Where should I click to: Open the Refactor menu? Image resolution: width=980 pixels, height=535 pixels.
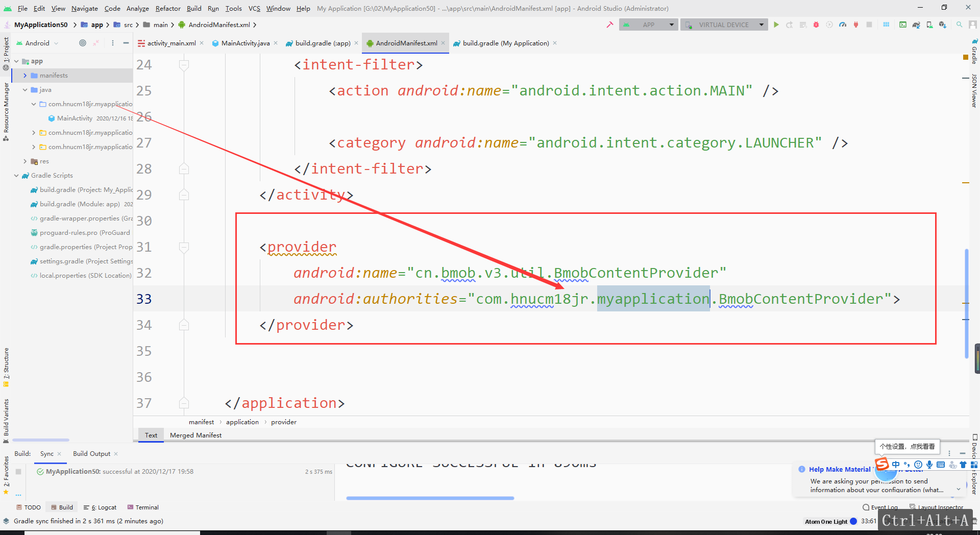tap(168, 8)
